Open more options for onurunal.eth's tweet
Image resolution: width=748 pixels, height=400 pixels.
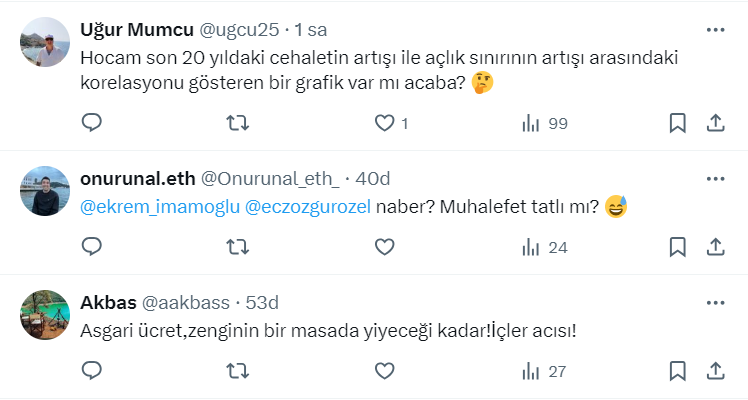click(714, 178)
